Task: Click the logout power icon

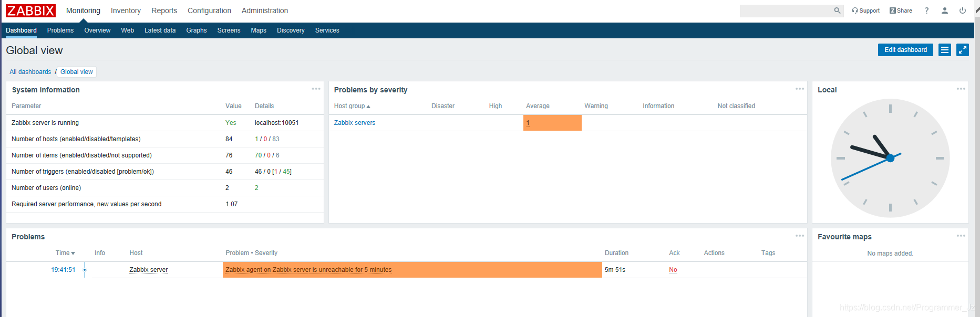Action: [963, 10]
